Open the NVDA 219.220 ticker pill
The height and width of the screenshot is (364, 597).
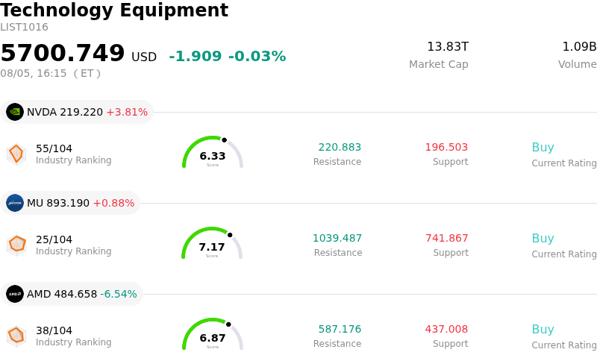point(77,112)
